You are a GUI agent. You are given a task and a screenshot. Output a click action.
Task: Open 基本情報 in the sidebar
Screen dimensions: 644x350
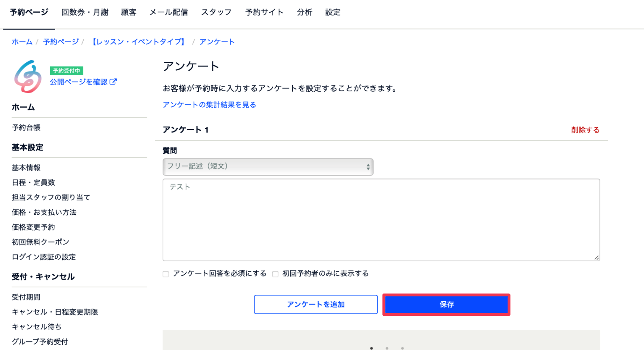pos(26,168)
